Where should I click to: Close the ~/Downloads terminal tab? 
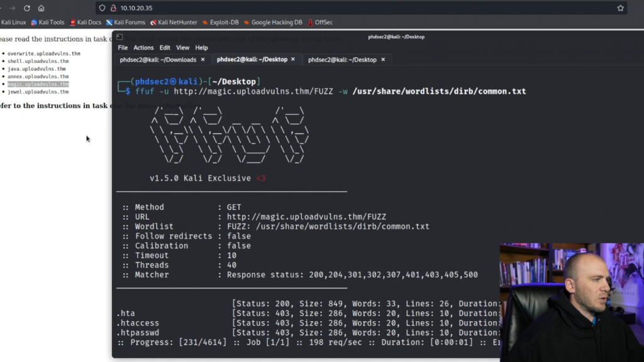pos(203,60)
